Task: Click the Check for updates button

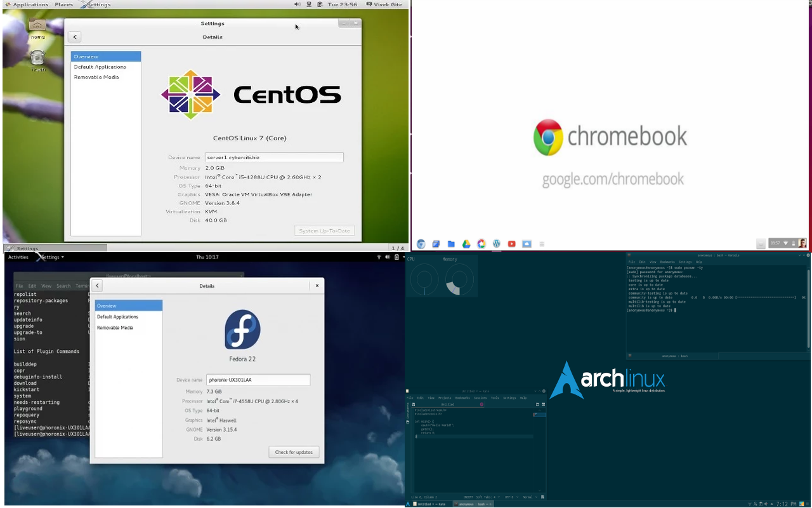Action: click(x=294, y=452)
